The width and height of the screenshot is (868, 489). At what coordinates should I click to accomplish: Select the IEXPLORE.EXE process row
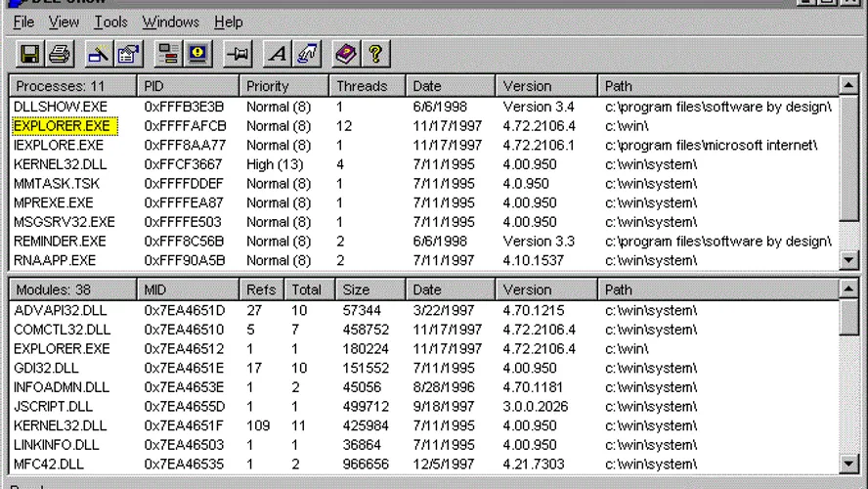click(x=59, y=145)
